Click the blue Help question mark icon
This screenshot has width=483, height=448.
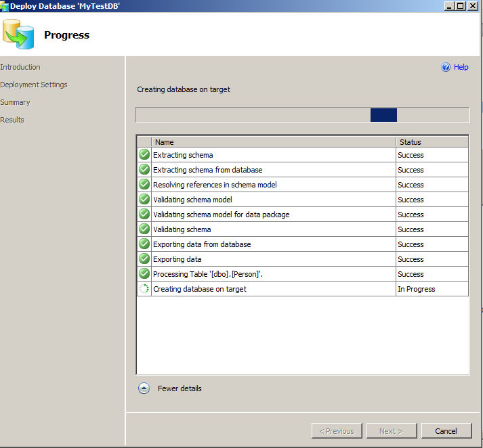[446, 67]
